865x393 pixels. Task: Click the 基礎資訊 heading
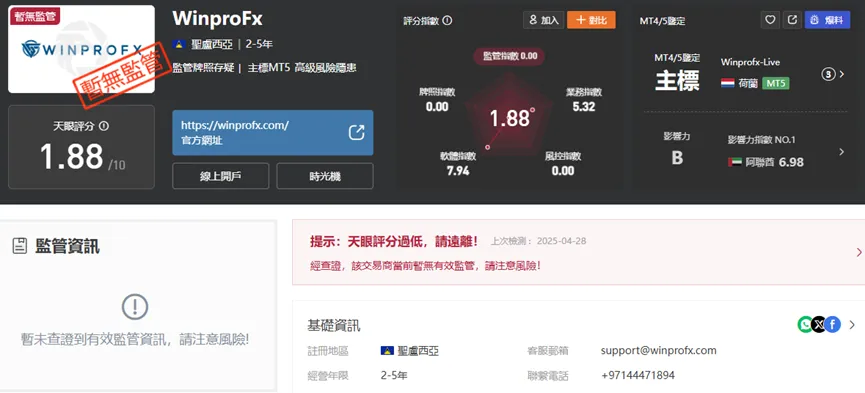pyautogui.click(x=333, y=325)
